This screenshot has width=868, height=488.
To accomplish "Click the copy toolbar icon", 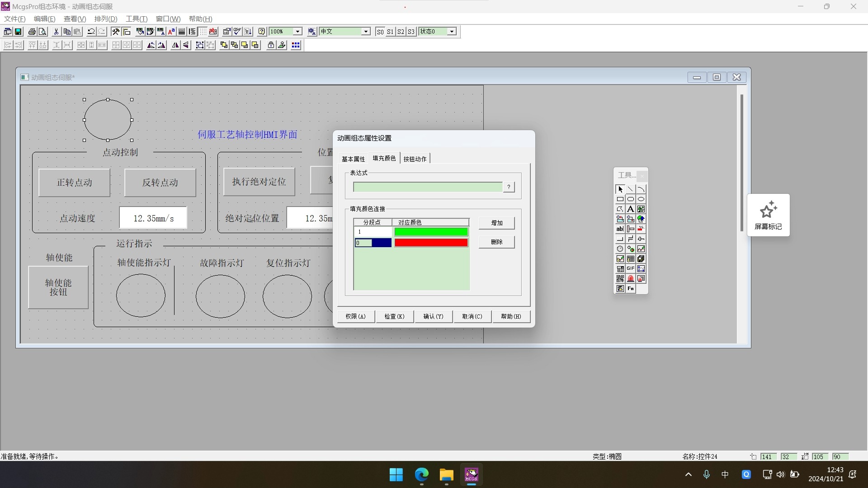I will point(67,32).
